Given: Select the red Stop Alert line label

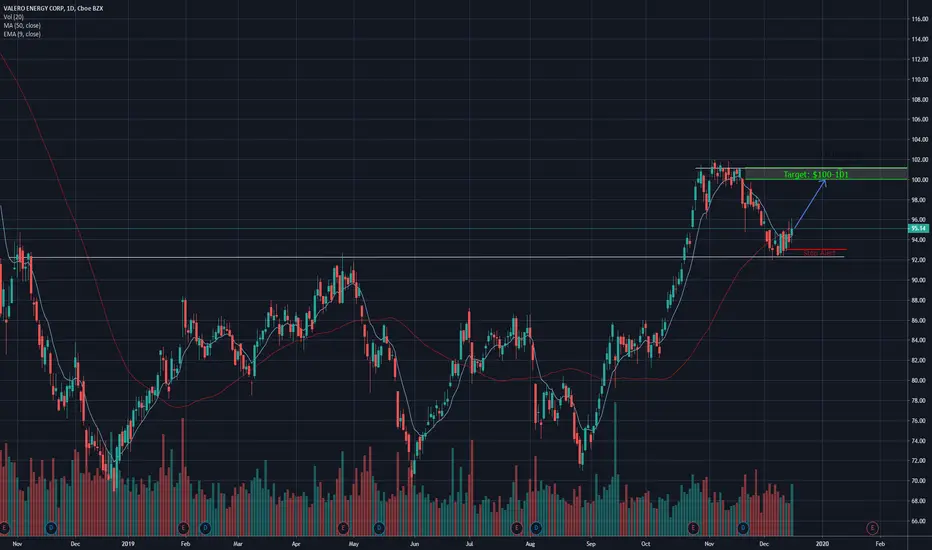Looking at the screenshot, I should (819, 253).
